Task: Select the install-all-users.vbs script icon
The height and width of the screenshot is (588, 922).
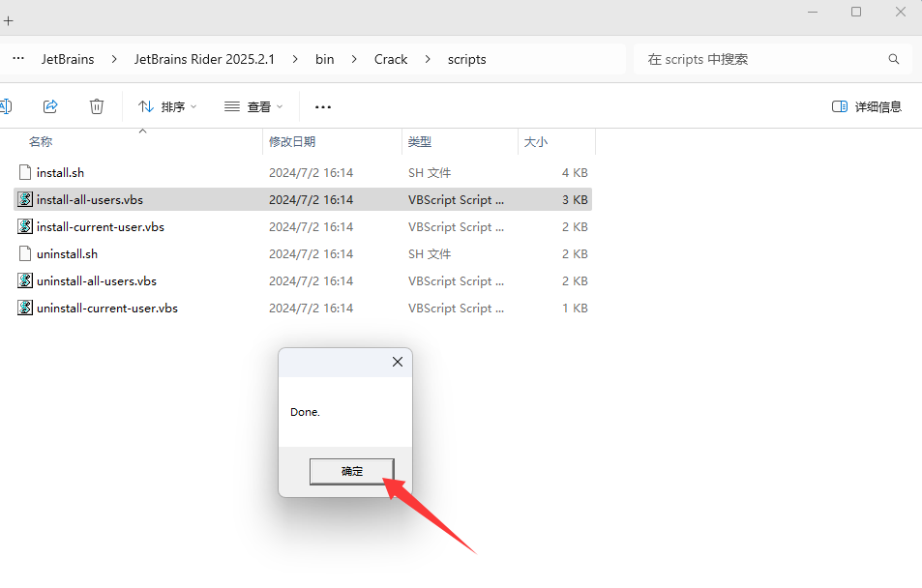Action: pos(25,199)
